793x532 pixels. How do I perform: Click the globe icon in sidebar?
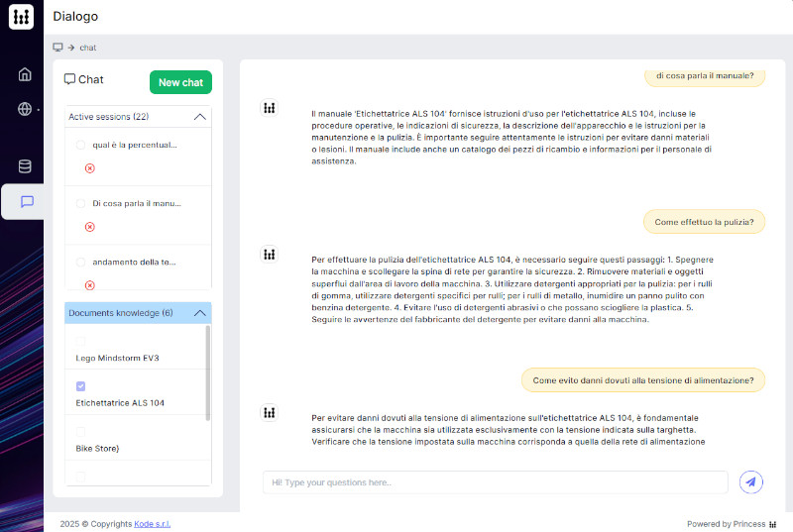point(25,109)
